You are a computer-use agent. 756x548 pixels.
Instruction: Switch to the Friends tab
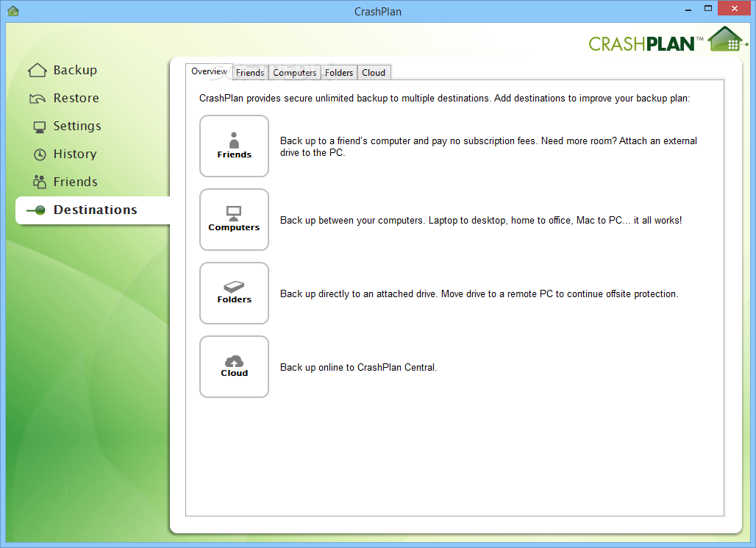(x=250, y=72)
